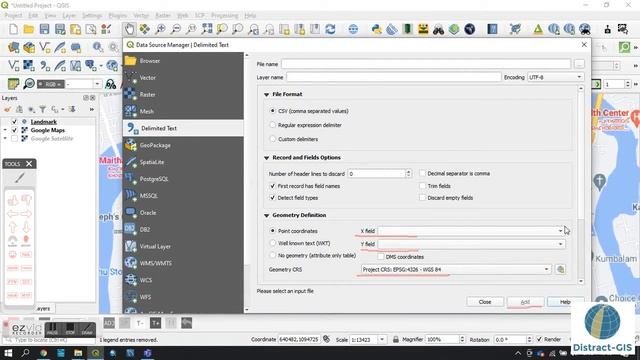
Task: Click New Project icon in toolbar
Action: coord(13,29)
